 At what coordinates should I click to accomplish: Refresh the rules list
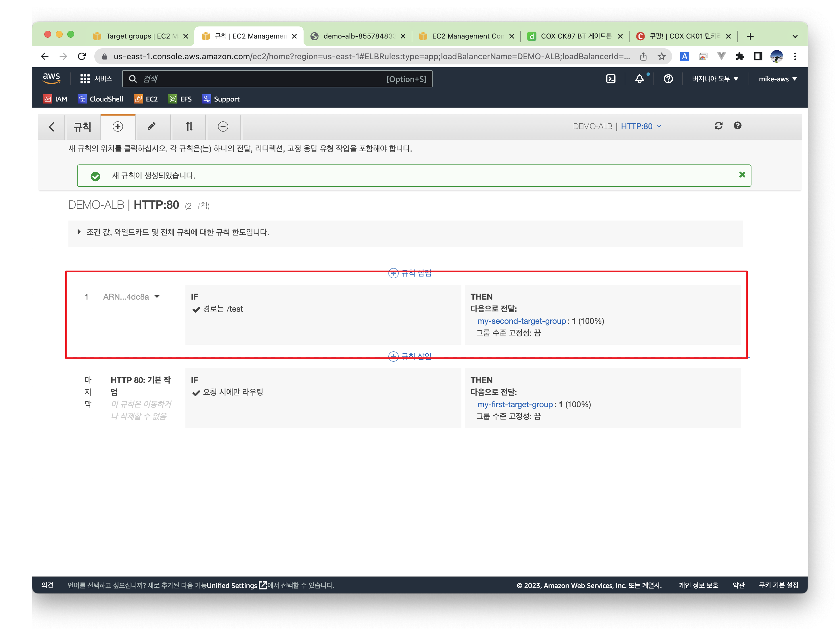pos(718,126)
